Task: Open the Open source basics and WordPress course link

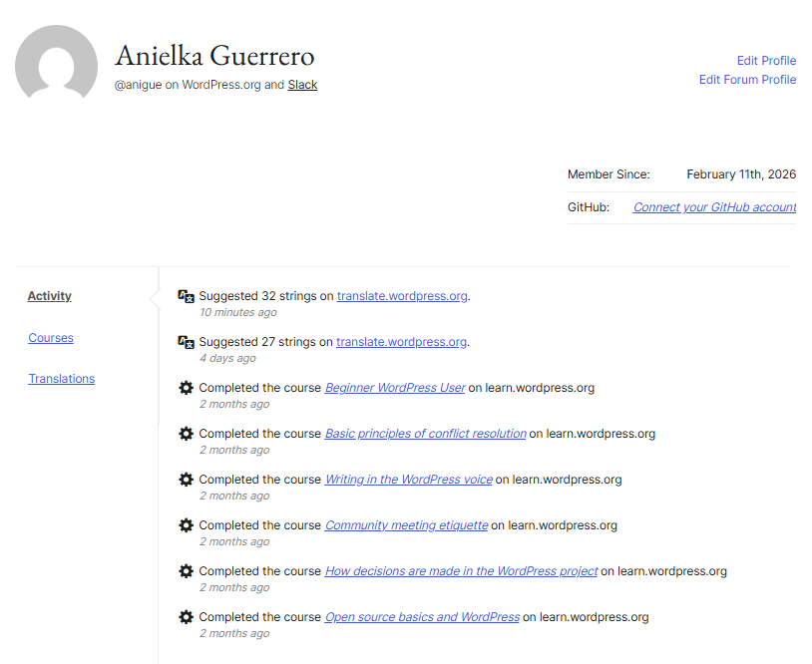Action: (x=421, y=616)
